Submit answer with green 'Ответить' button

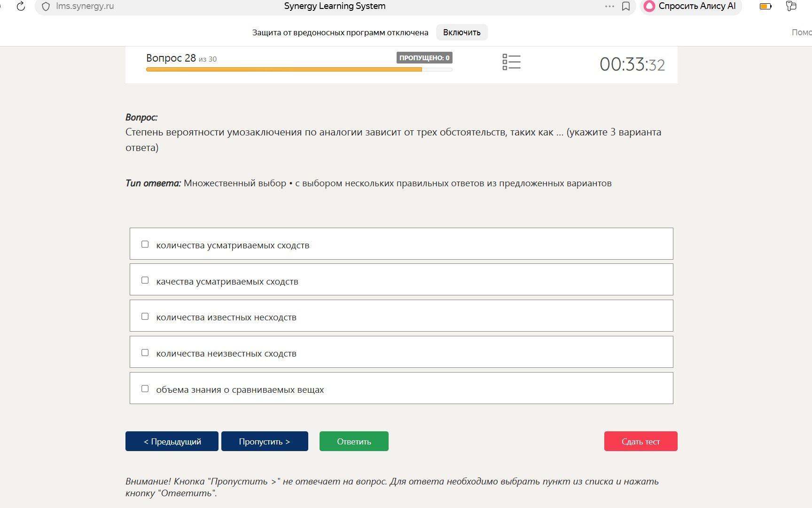[x=354, y=441]
